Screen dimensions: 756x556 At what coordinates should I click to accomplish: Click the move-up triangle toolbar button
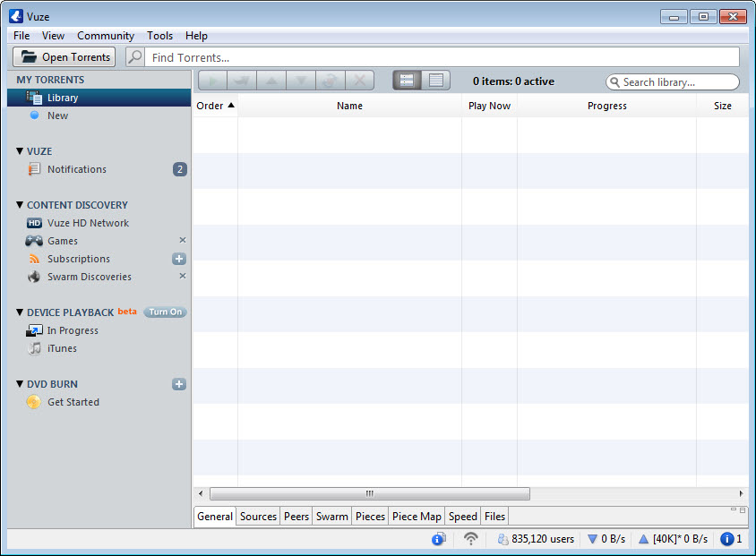pyautogui.click(x=271, y=81)
